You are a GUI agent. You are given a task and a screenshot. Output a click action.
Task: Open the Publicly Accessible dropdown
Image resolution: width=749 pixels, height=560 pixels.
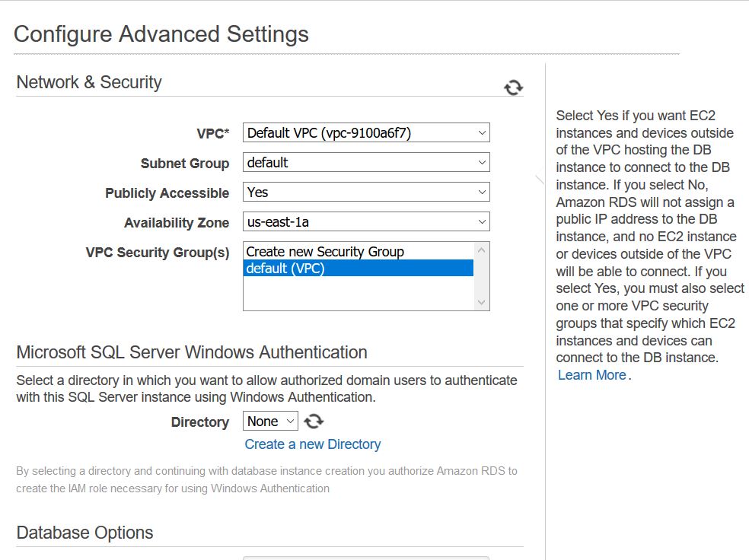[366, 192]
